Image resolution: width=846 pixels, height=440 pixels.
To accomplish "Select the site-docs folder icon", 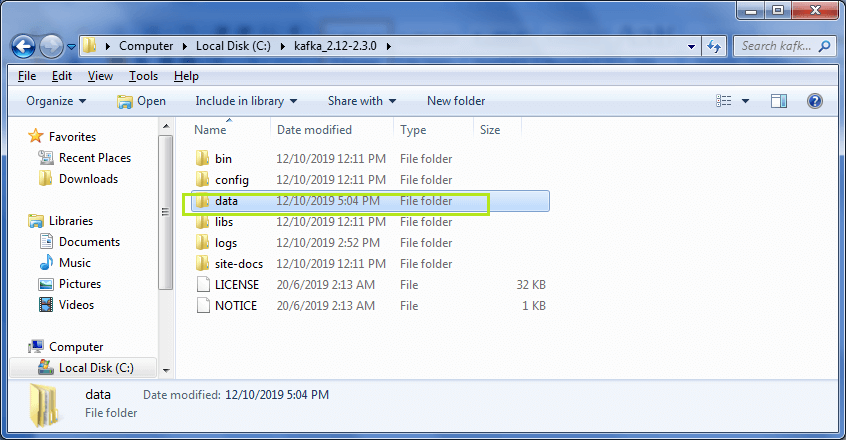I will click(202, 264).
